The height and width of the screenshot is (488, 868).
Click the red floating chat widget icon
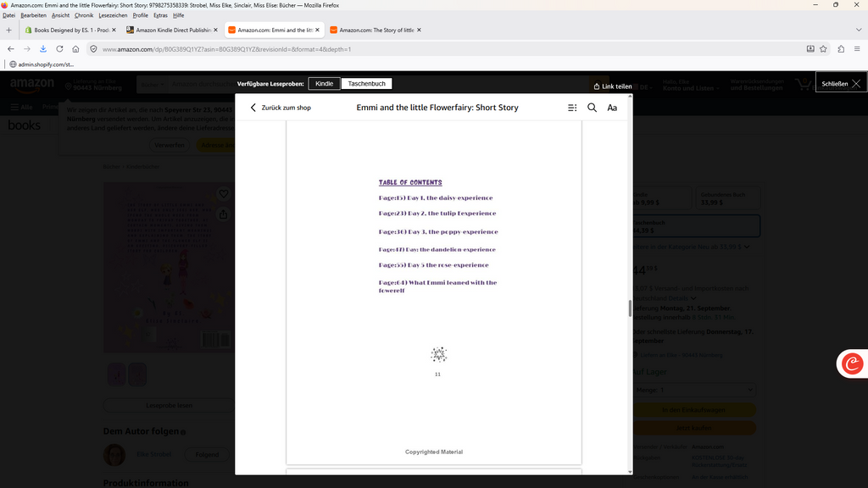pos(853,363)
